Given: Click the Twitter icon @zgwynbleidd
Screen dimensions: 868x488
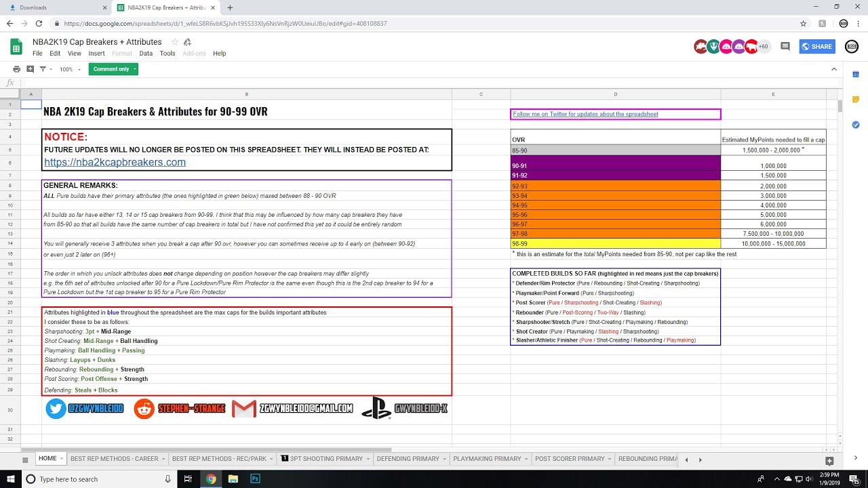Looking at the screenshot, I should (x=56, y=408).
